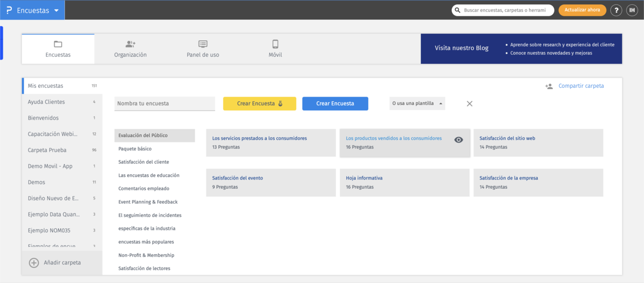The width and height of the screenshot is (644, 283).
Task: Click the search magnifier icon
Action: pos(458,10)
